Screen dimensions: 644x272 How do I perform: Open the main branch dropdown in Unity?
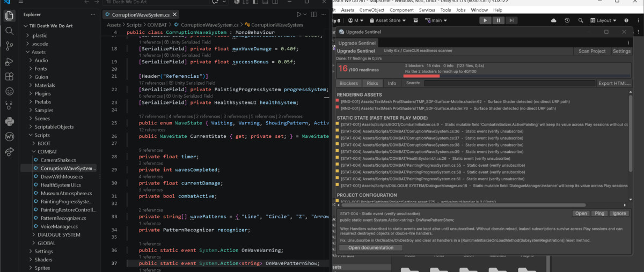coord(435,20)
